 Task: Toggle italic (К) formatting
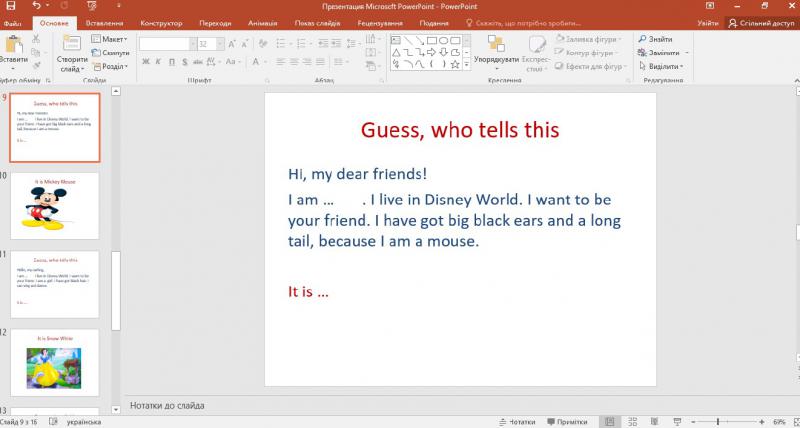[x=158, y=62]
